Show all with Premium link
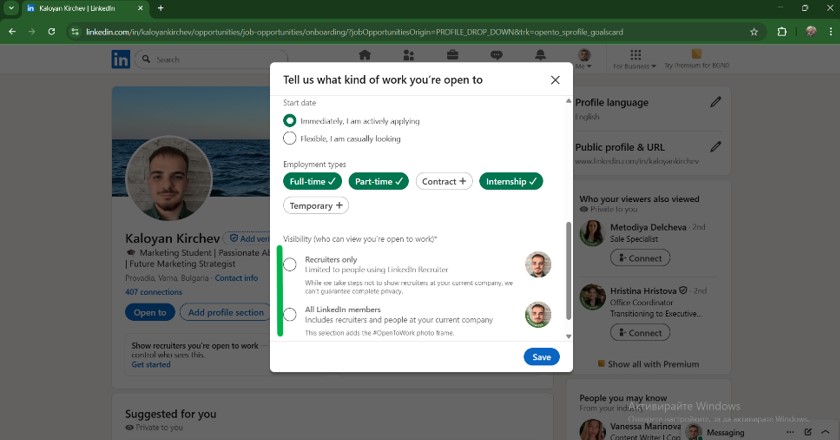Viewport: 840px width, 440px height. point(648,364)
